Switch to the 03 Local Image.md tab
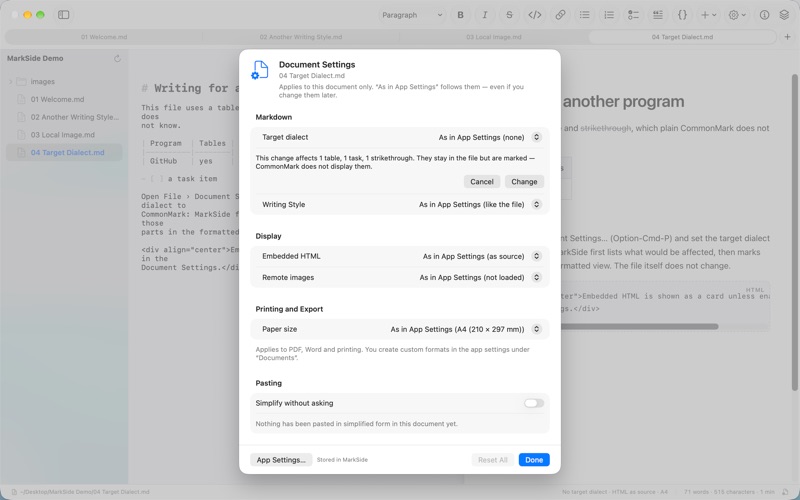Viewport: 800px width, 500px height. pyautogui.click(x=493, y=37)
